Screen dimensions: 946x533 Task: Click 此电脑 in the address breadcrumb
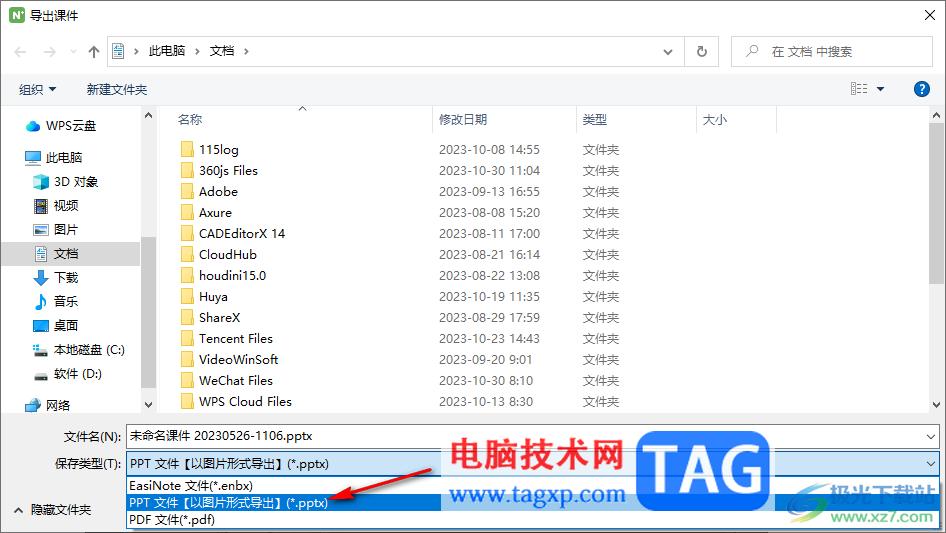click(x=167, y=51)
